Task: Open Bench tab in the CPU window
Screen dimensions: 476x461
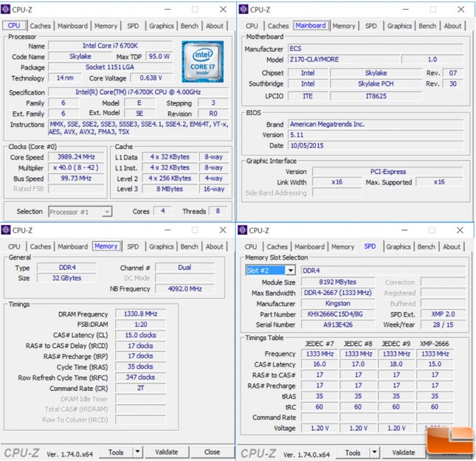Action: tap(190, 26)
